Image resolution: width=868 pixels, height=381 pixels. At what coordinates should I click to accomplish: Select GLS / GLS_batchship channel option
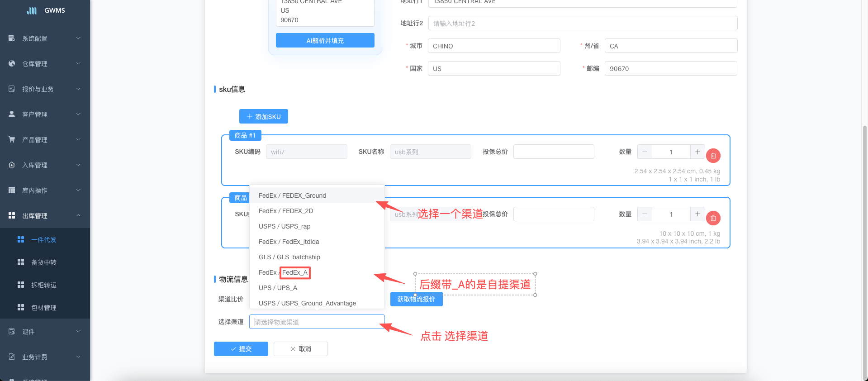point(317,257)
